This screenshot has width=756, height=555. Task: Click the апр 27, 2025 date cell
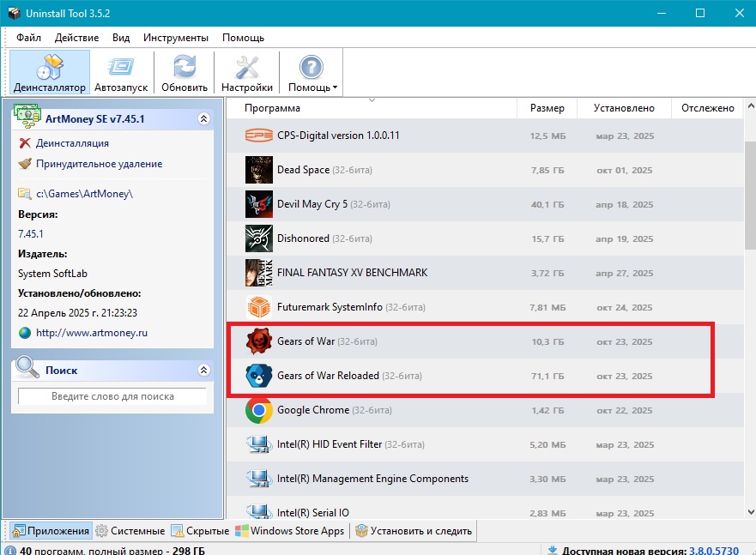click(x=624, y=273)
